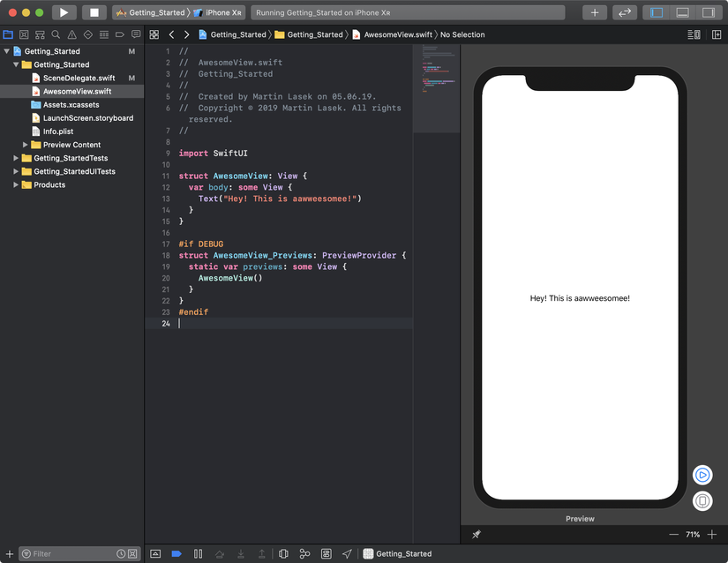
Task: Zoom in the preview with plus button
Action: pyautogui.click(x=712, y=535)
